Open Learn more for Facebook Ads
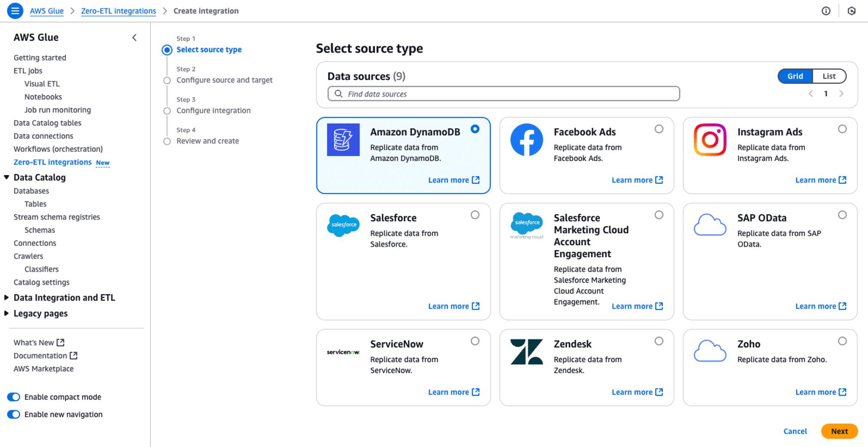This screenshot has height=447, width=868. (637, 180)
